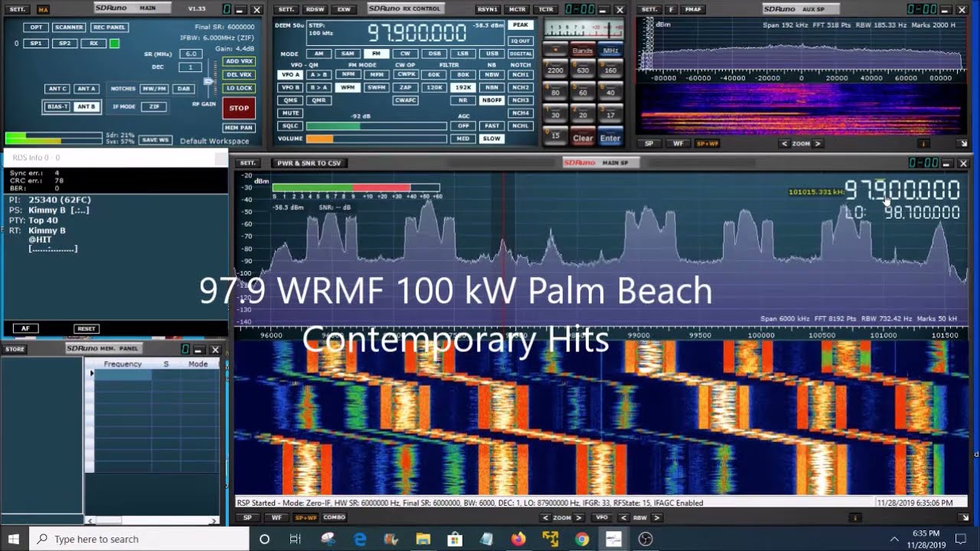Image resolution: width=980 pixels, height=551 pixels.
Task: Click RBW increase arrow in Main SP
Action: [656, 518]
